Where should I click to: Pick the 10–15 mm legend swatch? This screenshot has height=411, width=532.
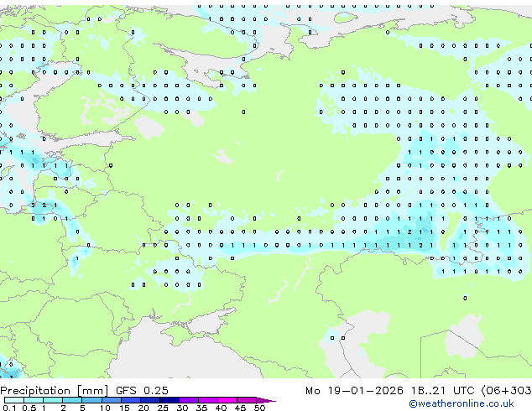coord(111,400)
